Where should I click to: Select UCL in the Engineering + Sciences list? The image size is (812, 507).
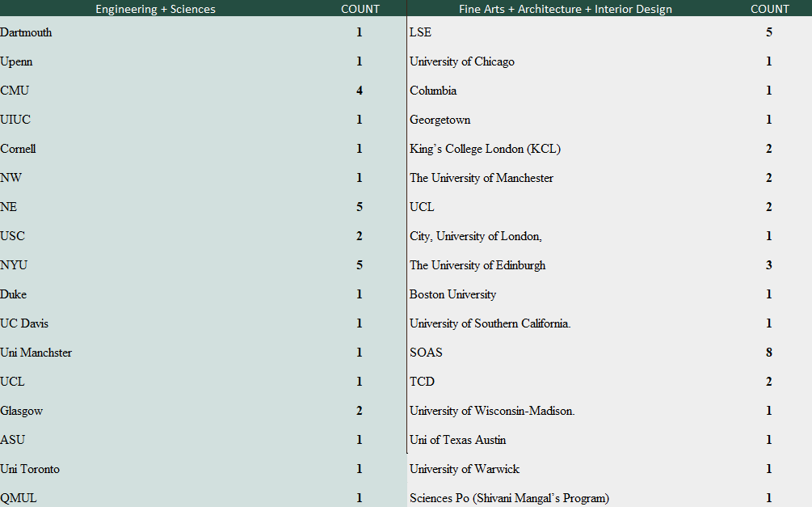(x=12, y=381)
